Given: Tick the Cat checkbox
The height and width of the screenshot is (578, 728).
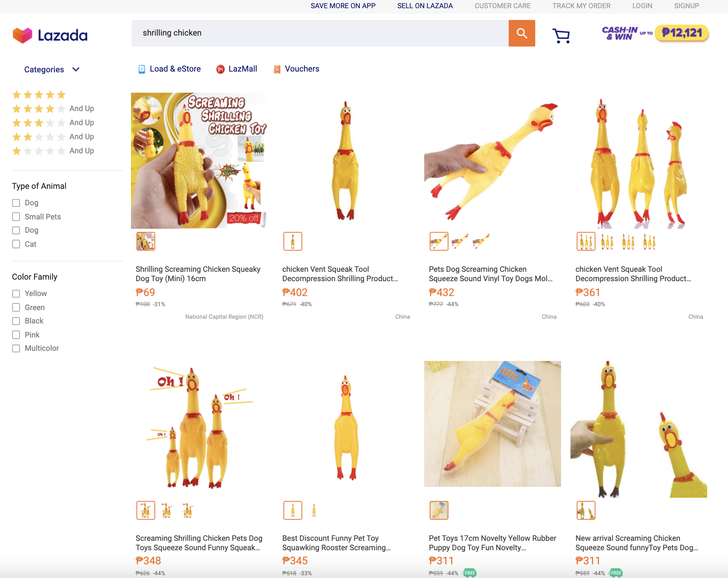Looking at the screenshot, I should [16, 244].
